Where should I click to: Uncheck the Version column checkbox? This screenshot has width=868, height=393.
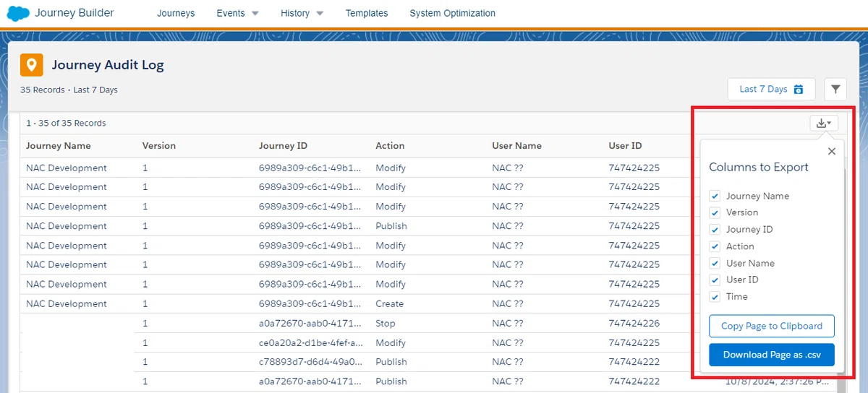click(x=715, y=212)
